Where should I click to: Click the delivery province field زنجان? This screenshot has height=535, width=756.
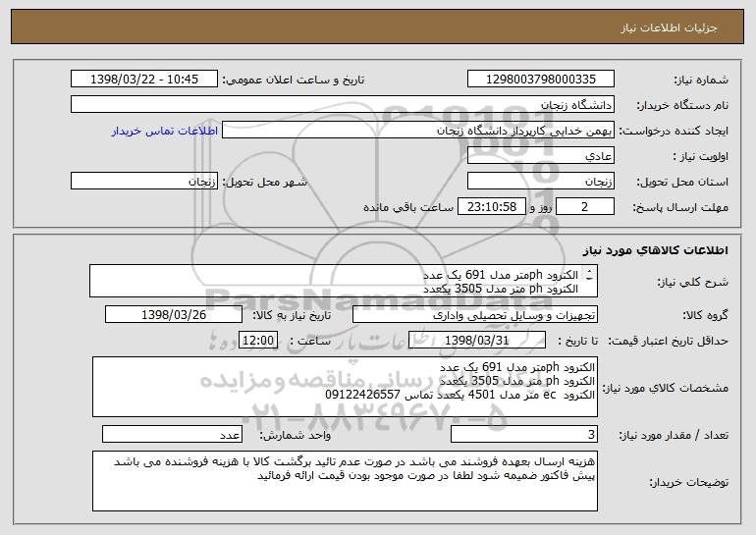tap(540, 182)
